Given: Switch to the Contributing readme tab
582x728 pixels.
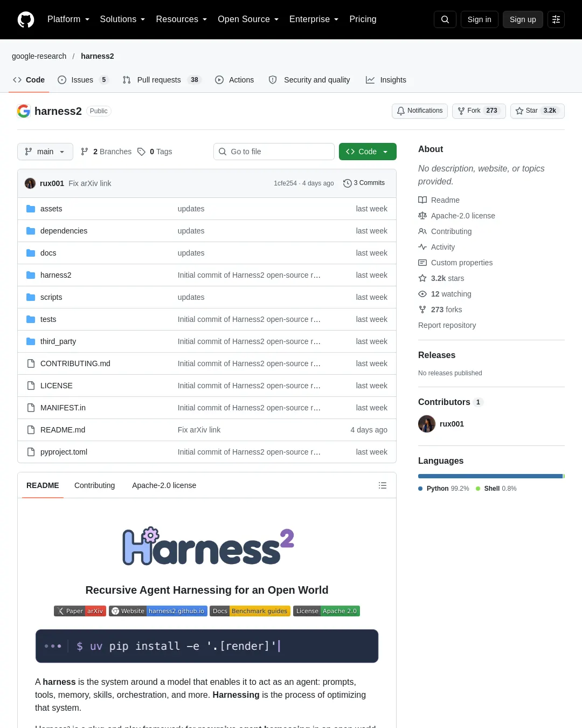Looking at the screenshot, I should pos(94,485).
